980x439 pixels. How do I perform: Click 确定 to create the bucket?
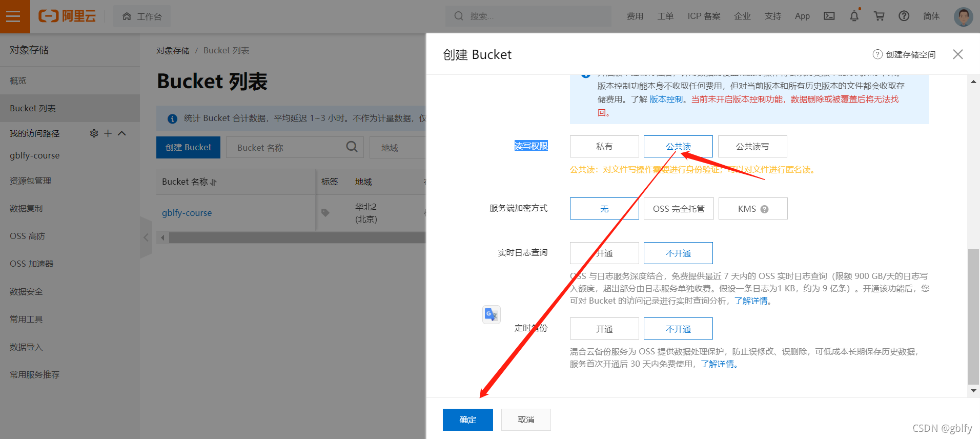tap(468, 420)
